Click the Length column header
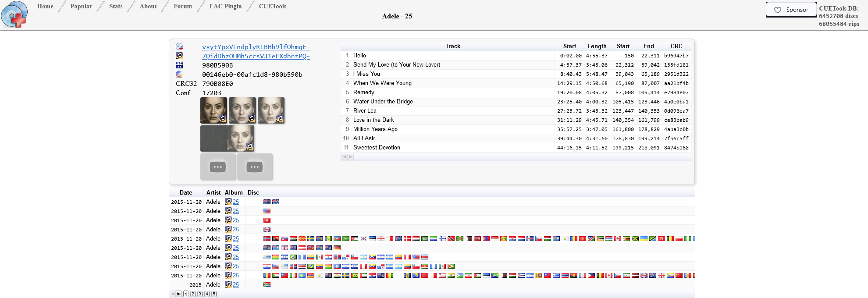868x298 pixels. 597,46
